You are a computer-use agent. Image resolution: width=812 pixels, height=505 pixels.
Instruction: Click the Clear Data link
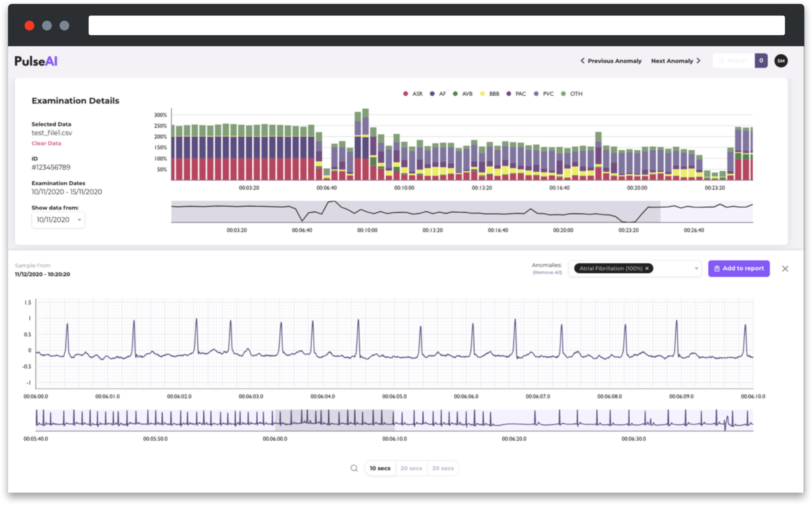(x=46, y=143)
